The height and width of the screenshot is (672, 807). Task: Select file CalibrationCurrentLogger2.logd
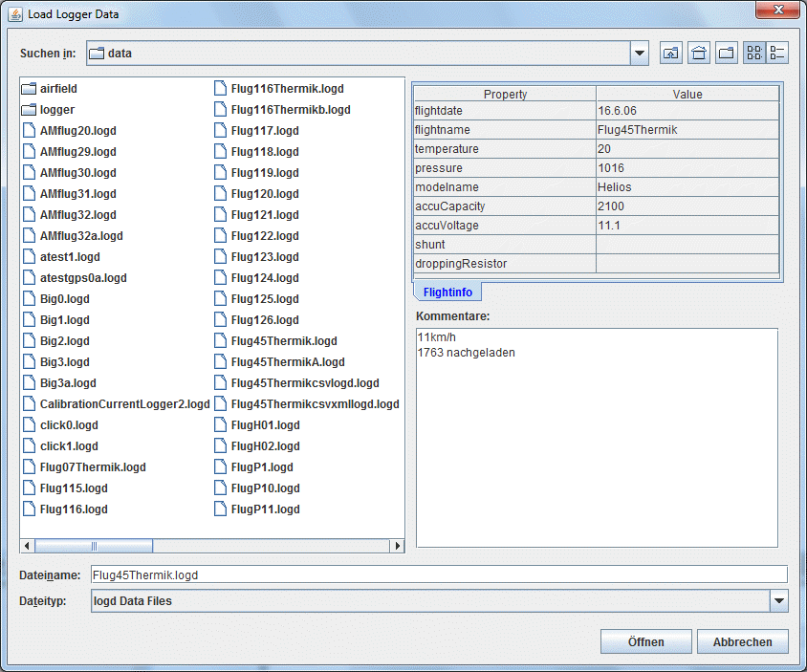click(124, 404)
